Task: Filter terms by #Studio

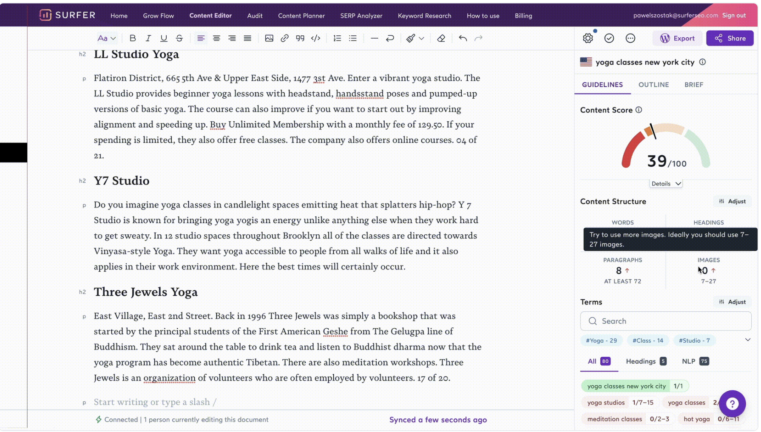Action: 694,340
